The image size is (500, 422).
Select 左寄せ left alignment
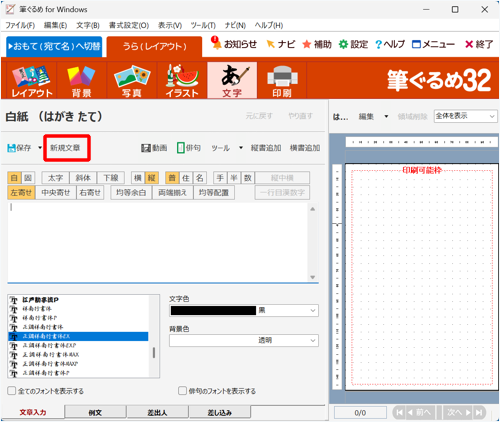point(21,193)
